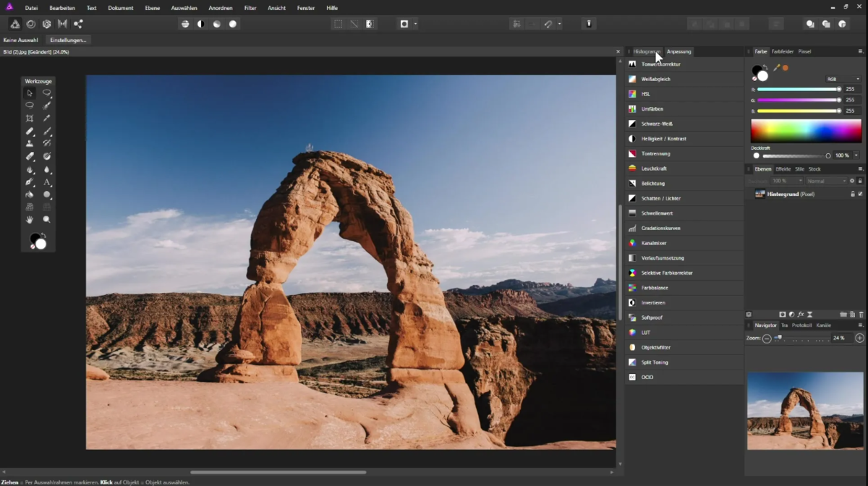Screen dimensions: 868x486
Task: Select the Text tool (A icon)
Action: coord(47,182)
